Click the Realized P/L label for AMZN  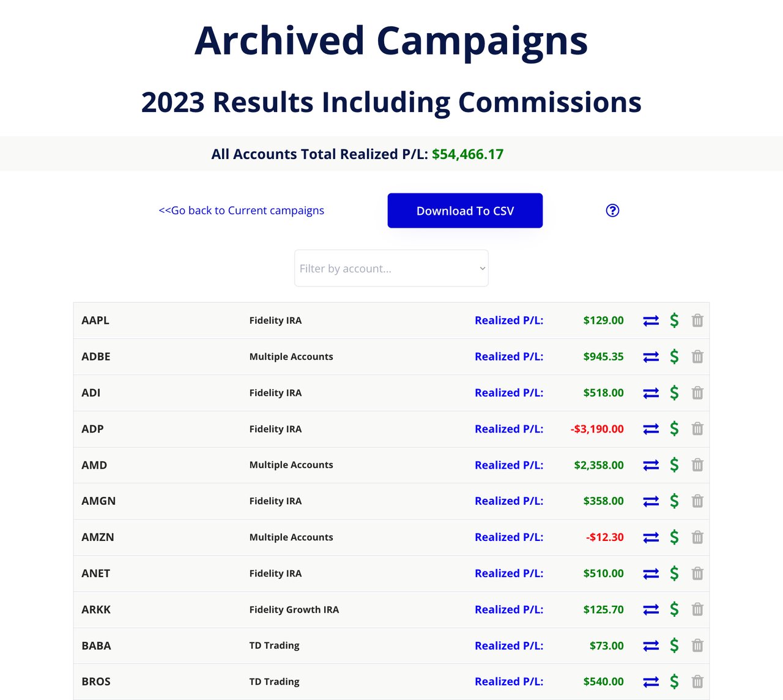tap(508, 537)
